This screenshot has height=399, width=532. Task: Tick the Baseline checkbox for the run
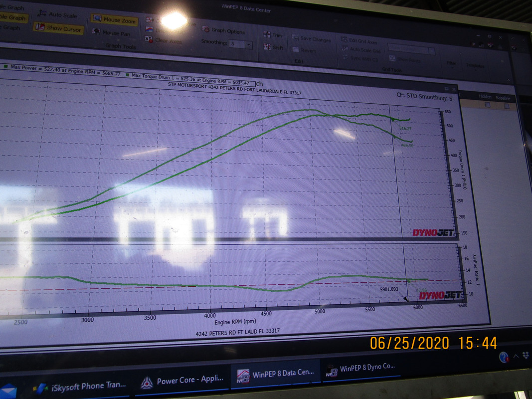tap(507, 106)
